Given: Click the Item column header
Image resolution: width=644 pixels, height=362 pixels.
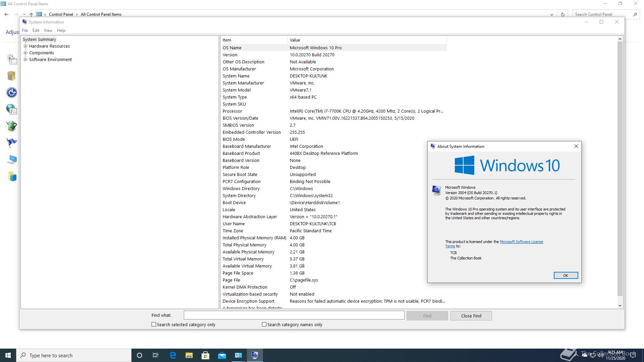Looking at the screenshot, I should click(x=254, y=40).
